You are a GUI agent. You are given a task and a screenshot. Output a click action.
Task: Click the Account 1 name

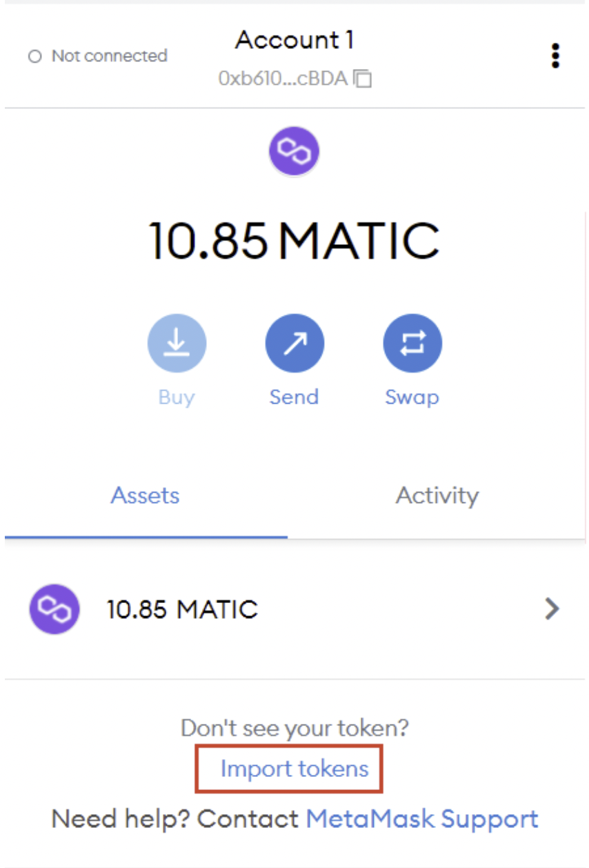[294, 40]
